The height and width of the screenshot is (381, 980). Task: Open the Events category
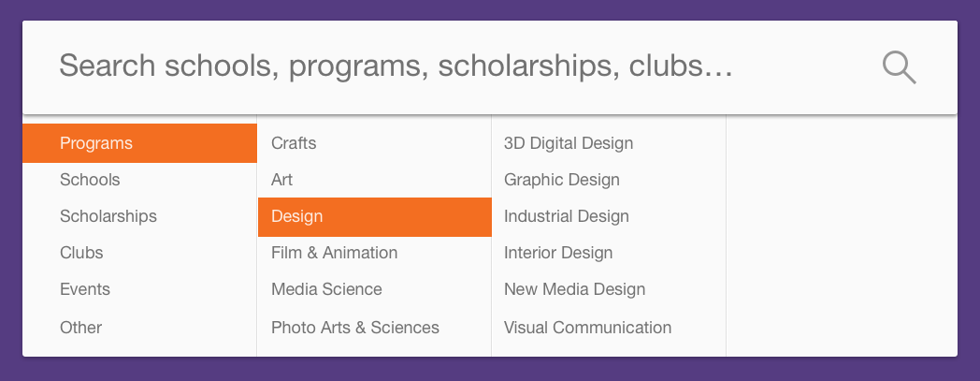coord(139,289)
